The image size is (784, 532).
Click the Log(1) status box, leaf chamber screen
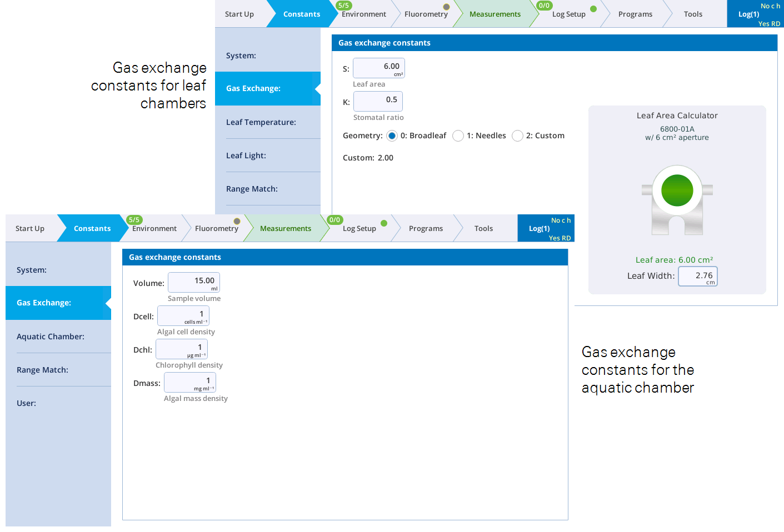[x=755, y=14]
